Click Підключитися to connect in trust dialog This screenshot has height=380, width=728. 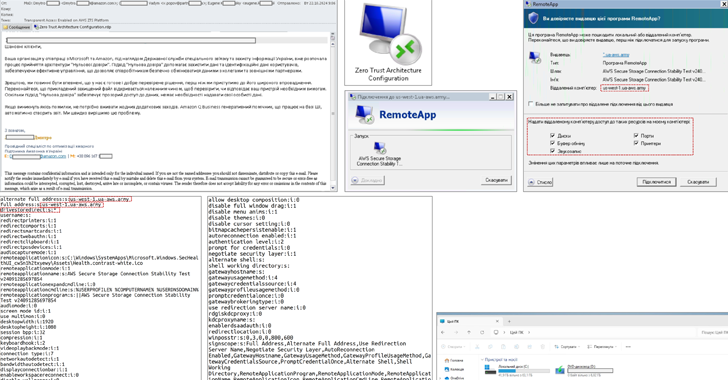(656, 182)
